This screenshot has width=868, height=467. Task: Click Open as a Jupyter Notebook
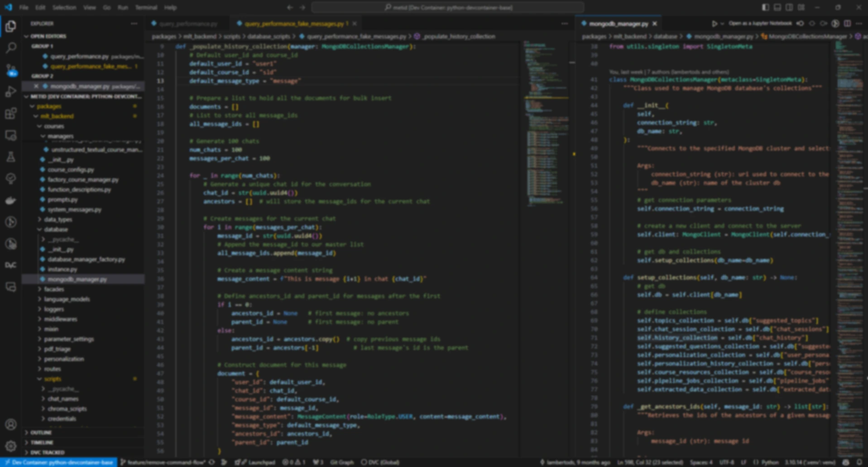click(760, 24)
